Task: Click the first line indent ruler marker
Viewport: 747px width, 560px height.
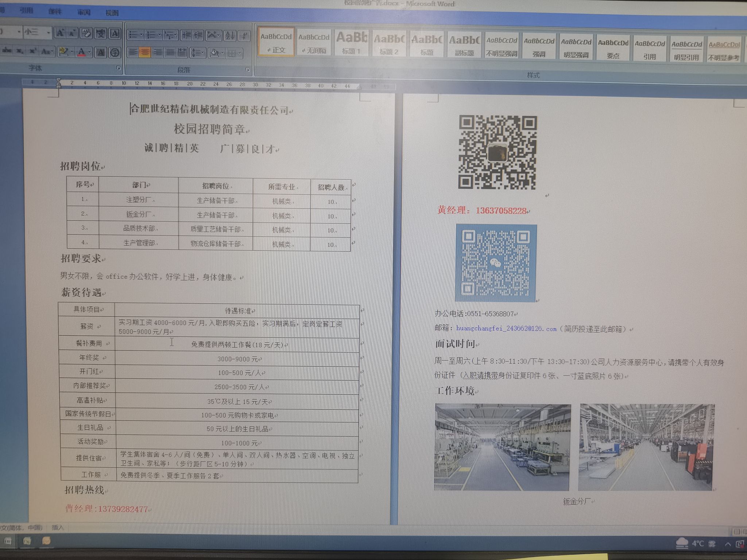Action: [x=59, y=81]
